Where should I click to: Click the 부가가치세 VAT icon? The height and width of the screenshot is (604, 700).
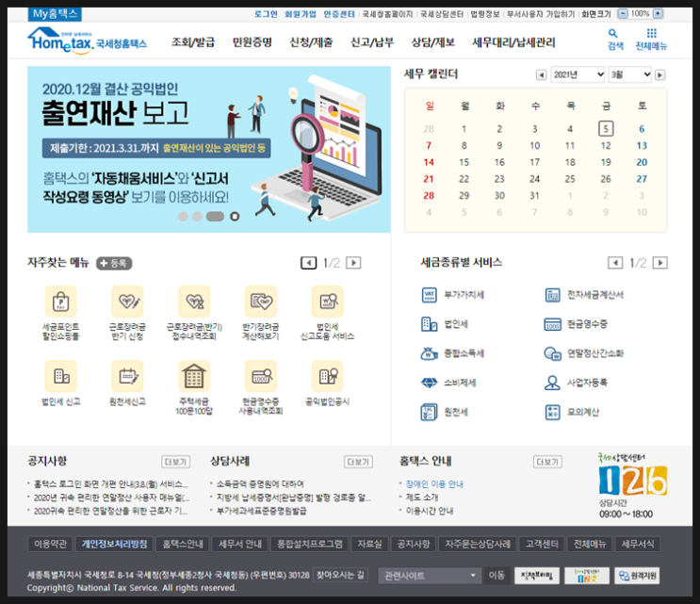pos(430,295)
